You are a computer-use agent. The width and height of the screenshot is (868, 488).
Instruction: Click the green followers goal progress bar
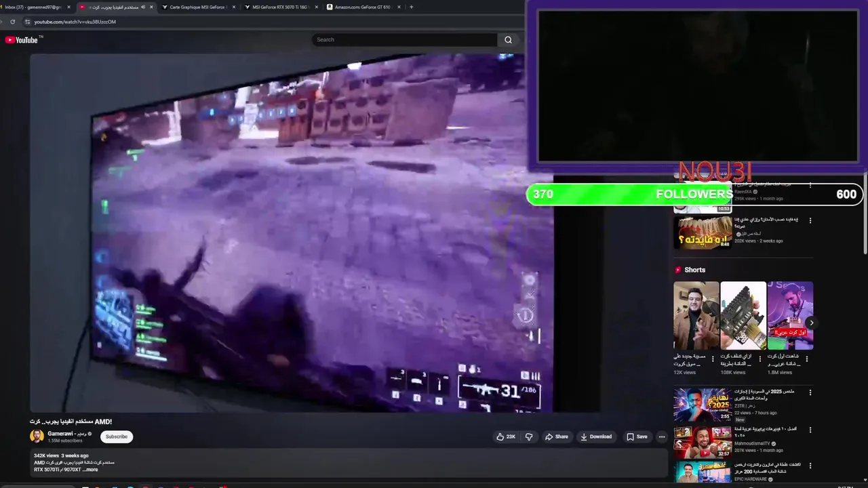tap(694, 195)
